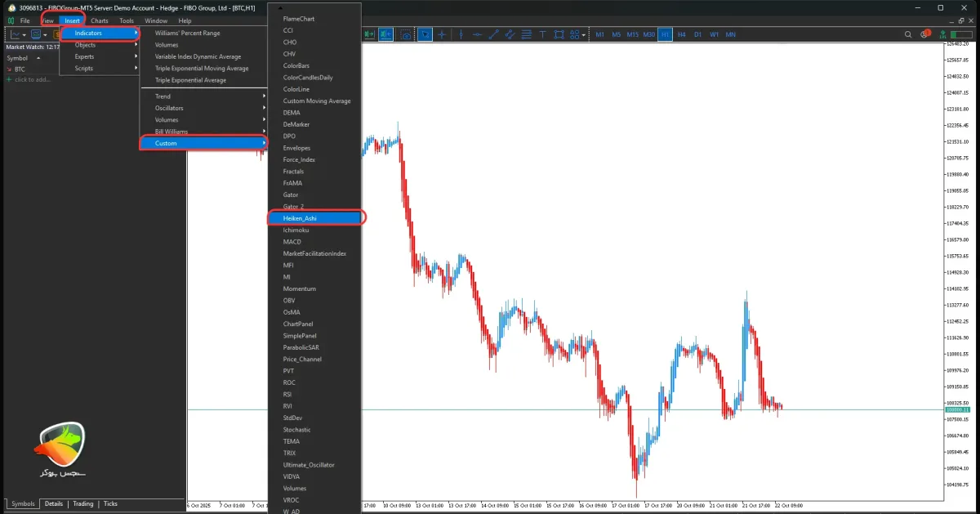This screenshot has width=980, height=514.
Task: Switch to H4 timeframe
Action: point(681,34)
